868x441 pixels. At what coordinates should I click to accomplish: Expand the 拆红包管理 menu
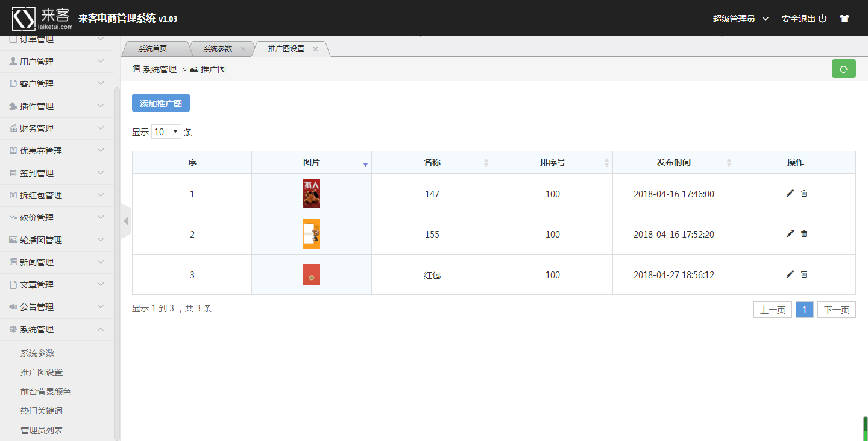click(x=57, y=195)
